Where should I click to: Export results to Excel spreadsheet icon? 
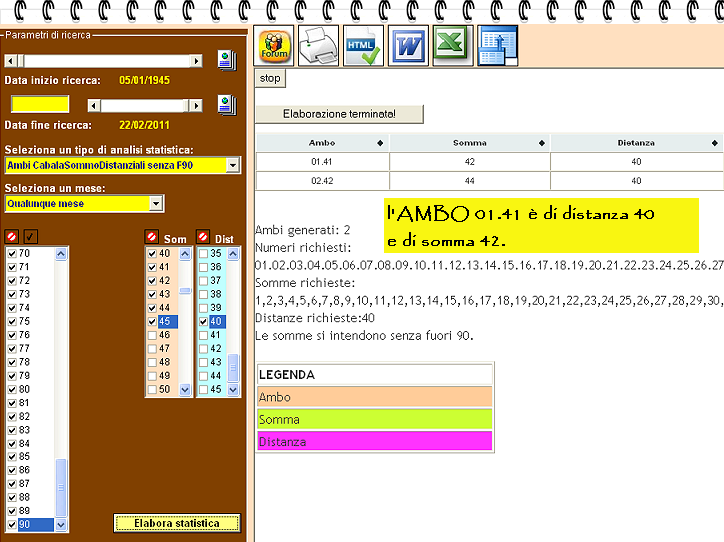click(451, 46)
